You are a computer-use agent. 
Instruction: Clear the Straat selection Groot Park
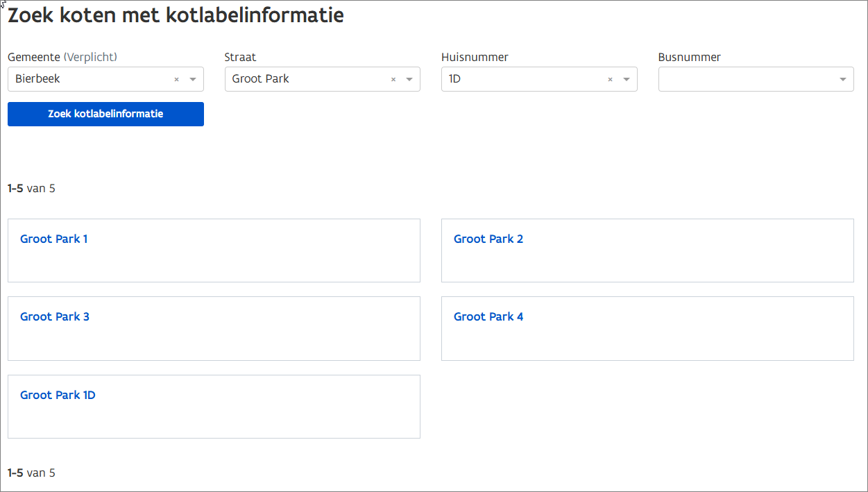coord(393,80)
